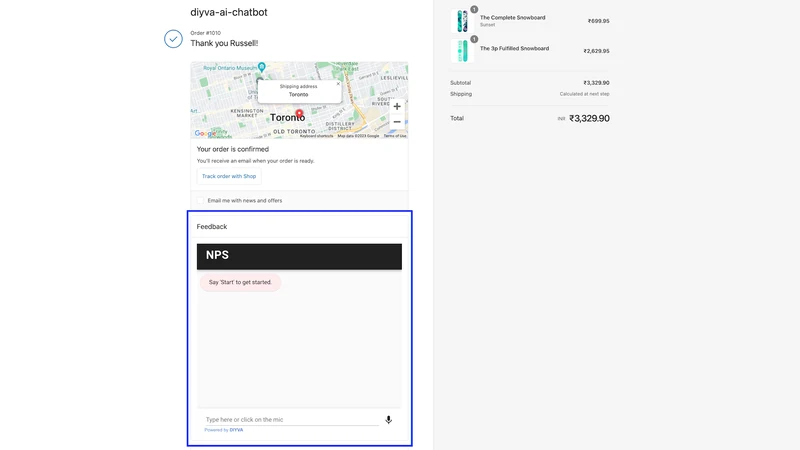Click the Feedback section heading
This screenshot has width=800, height=450.
212,227
